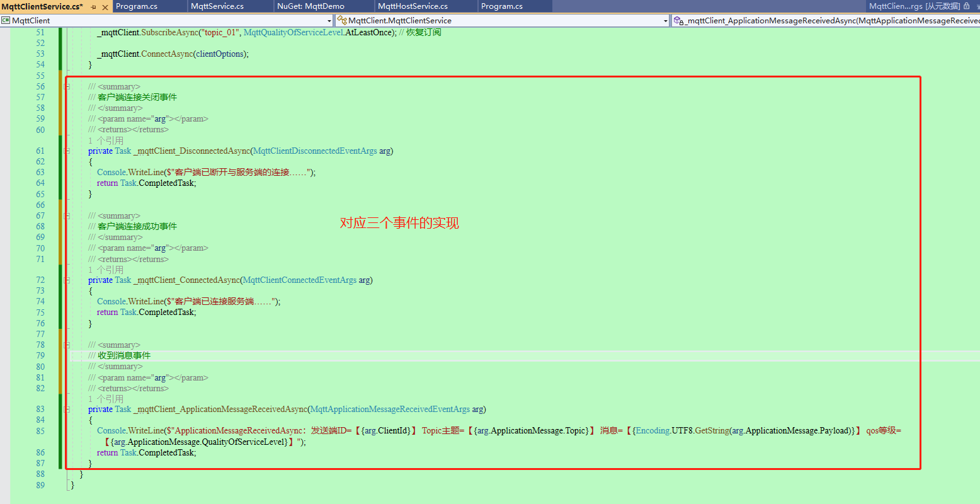Screen dimensions: 980x504
Task: Select line number 53 in the margin
Action: point(40,54)
